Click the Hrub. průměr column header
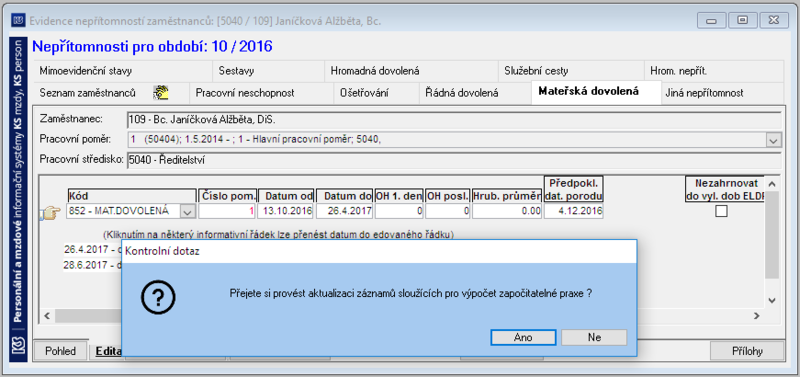 (x=507, y=196)
